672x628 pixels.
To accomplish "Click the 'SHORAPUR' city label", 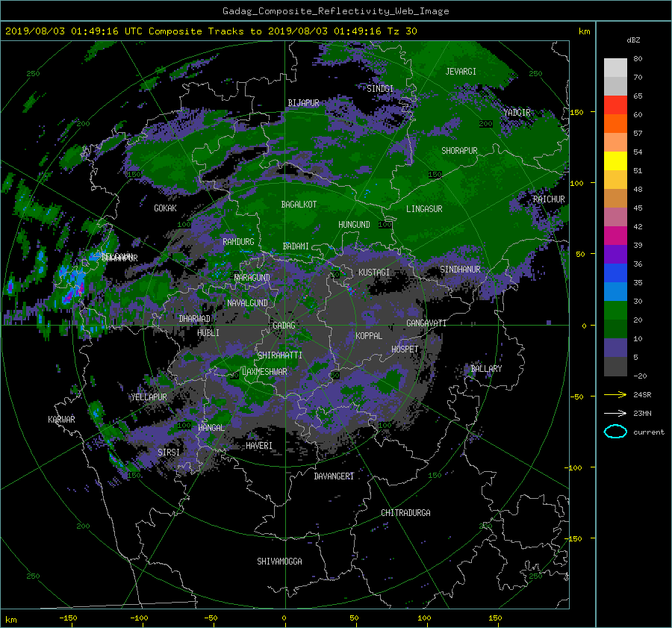I will [459, 151].
